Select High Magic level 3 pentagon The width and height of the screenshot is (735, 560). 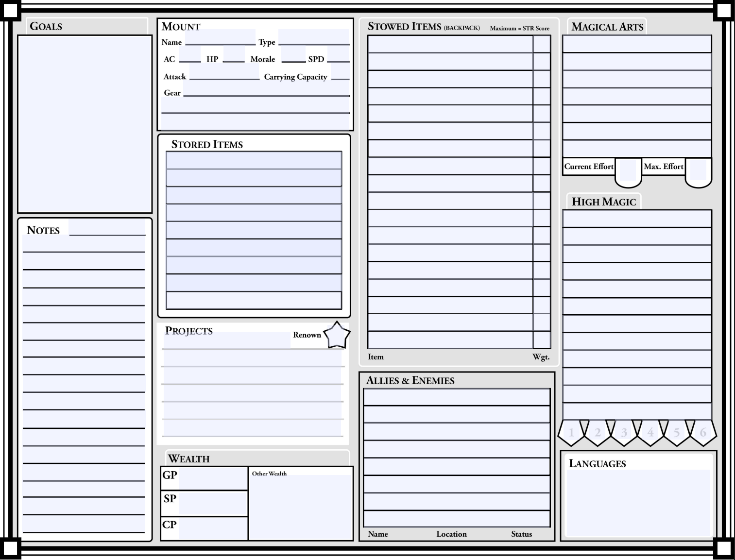(624, 432)
